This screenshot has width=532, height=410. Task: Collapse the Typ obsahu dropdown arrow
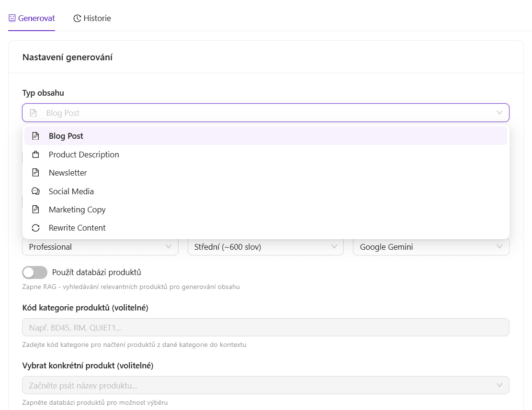499,113
